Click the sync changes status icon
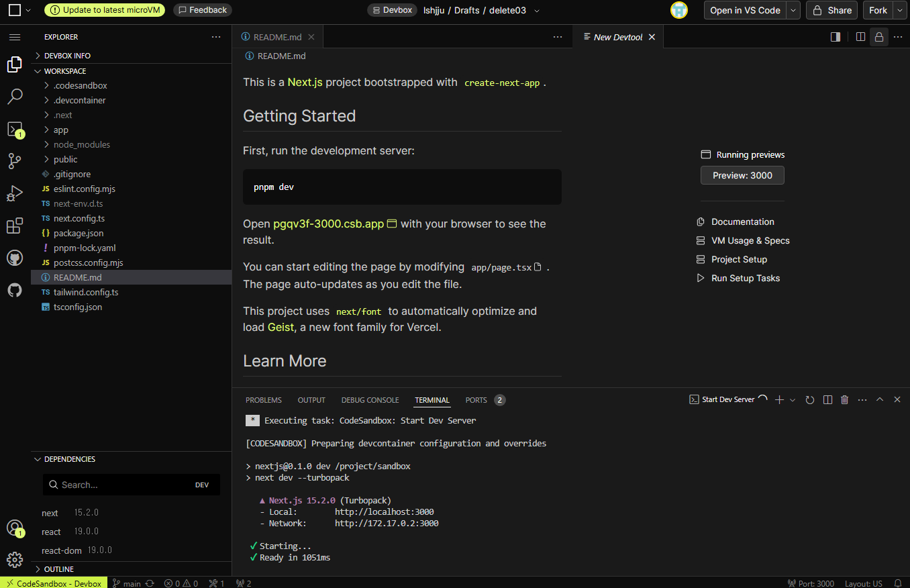The height and width of the screenshot is (588, 910). tap(150, 583)
